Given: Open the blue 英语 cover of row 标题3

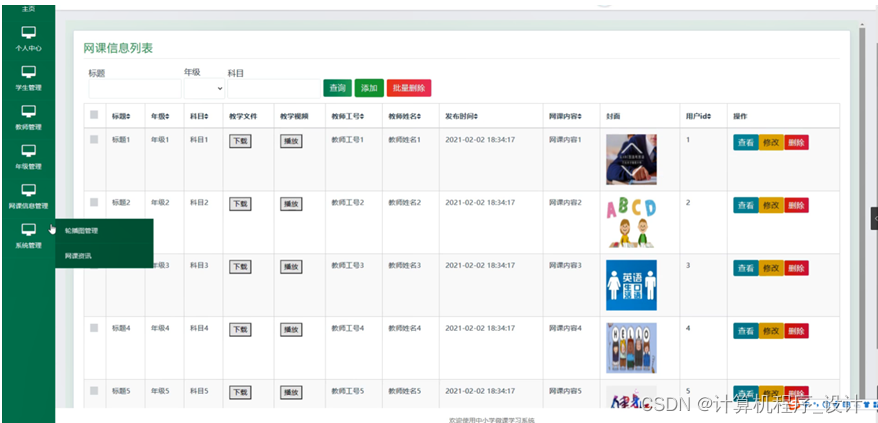Looking at the screenshot, I should click(631, 285).
